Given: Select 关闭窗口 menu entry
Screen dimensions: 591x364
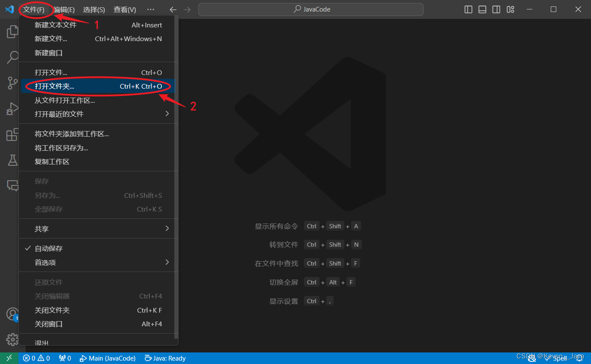Looking at the screenshot, I should pos(98,324).
